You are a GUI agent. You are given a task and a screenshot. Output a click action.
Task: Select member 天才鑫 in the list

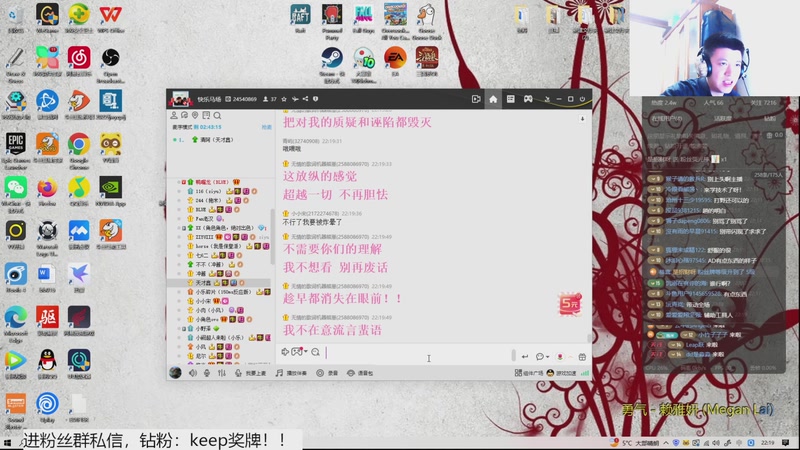click(x=219, y=283)
